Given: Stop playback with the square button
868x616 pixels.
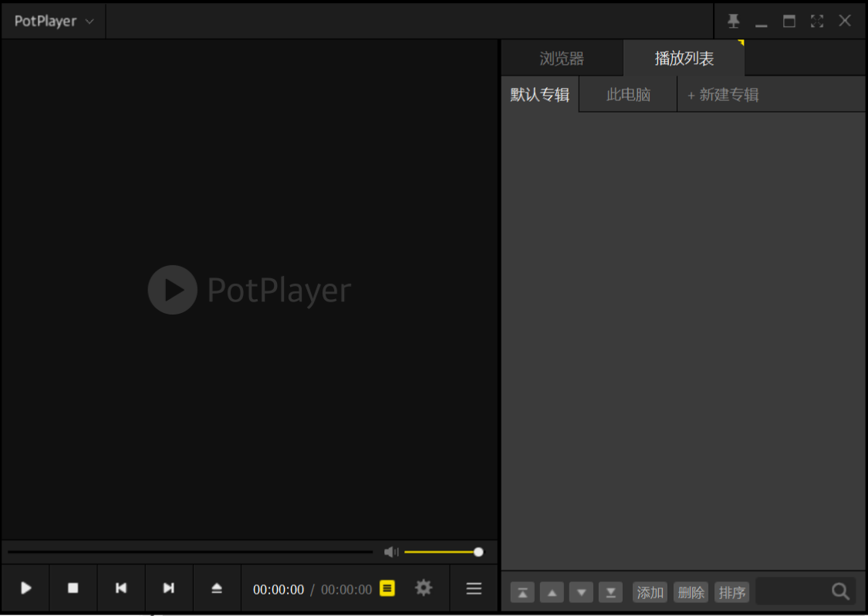Looking at the screenshot, I should [x=73, y=587].
